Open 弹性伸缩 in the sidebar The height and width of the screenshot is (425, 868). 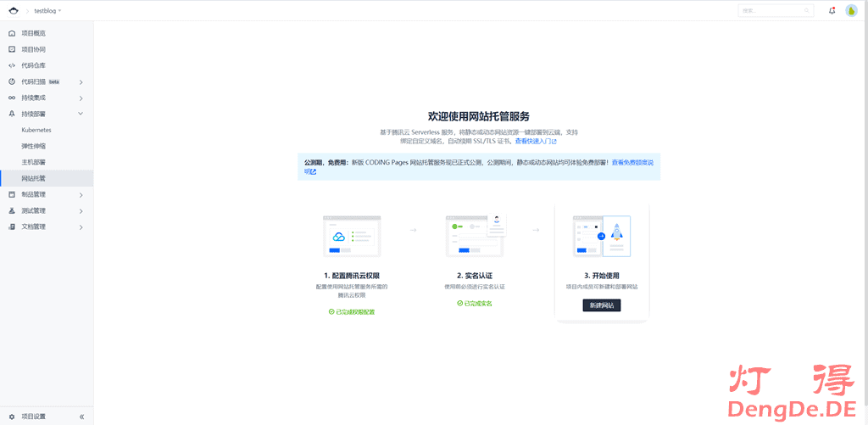click(x=34, y=146)
